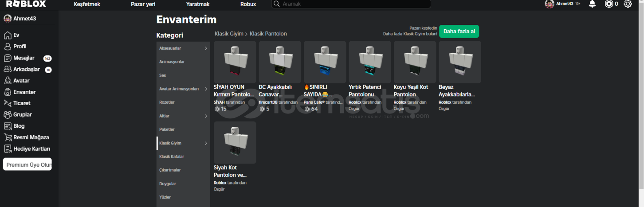Image resolution: width=644 pixels, height=207 pixels.
Task: Click the Roblox logo
Action: tap(26, 4)
